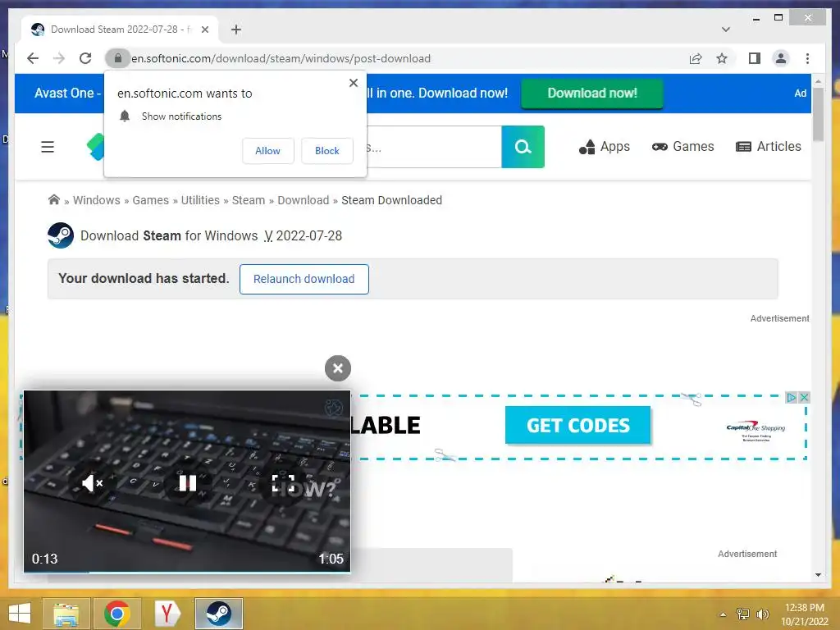Click the scrollbar down arrow

(x=818, y=575)
